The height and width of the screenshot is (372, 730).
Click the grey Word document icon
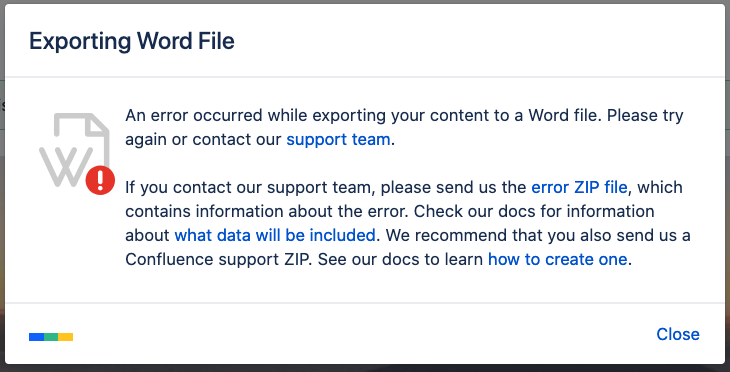click(x=76, y=150)
